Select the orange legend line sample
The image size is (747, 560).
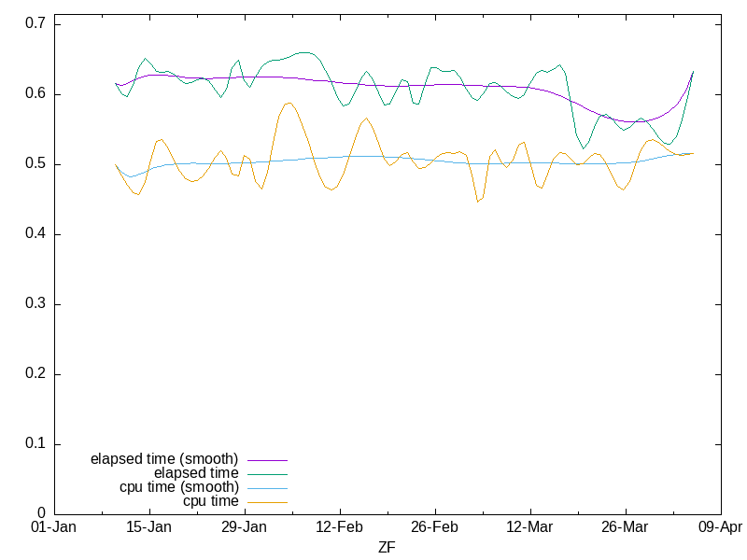(x=266, y=502)
